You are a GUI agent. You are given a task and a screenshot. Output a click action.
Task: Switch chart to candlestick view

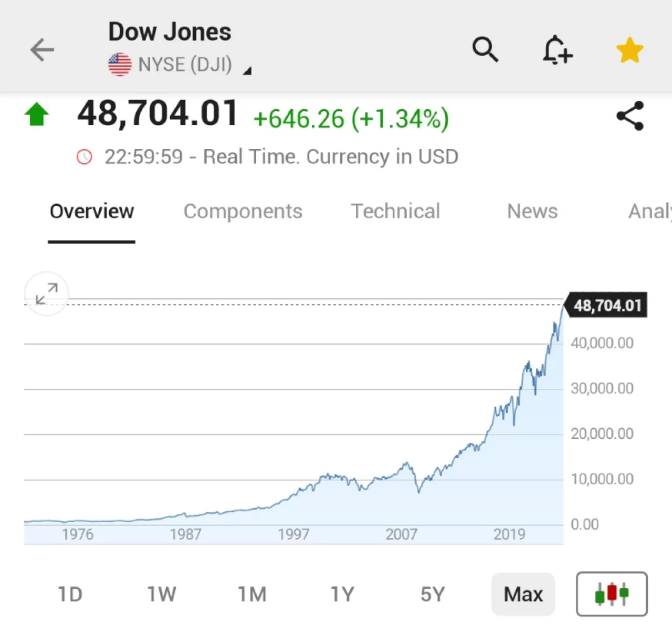pos(611,594)
